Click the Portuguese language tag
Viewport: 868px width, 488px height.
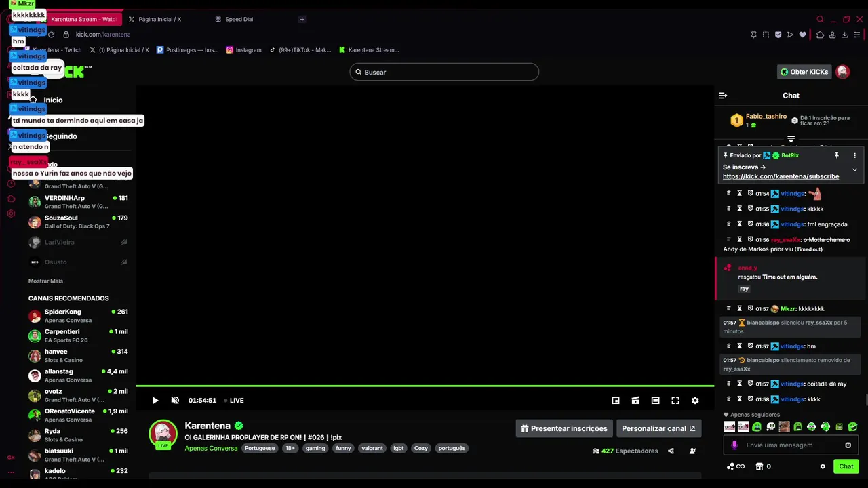point(260,448)
